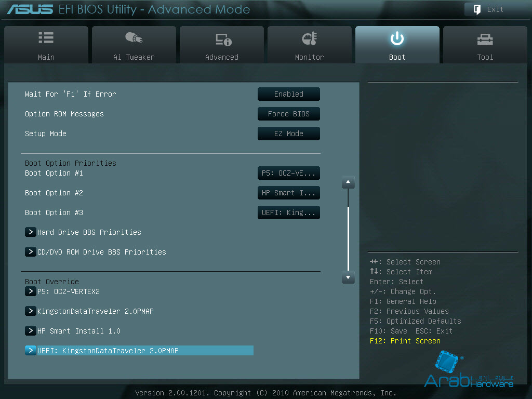Click the scrollbar down arrow
This screenshot has width=532, height=399.
[348, 277]
